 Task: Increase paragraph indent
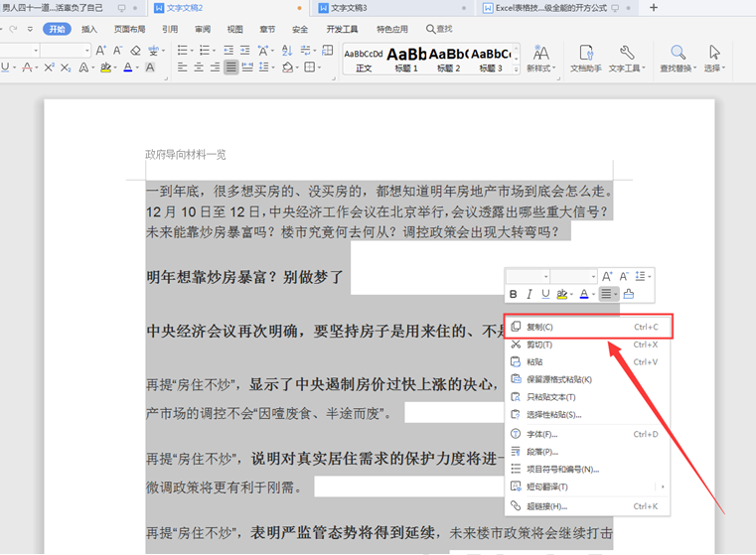(x=245, y=50)
